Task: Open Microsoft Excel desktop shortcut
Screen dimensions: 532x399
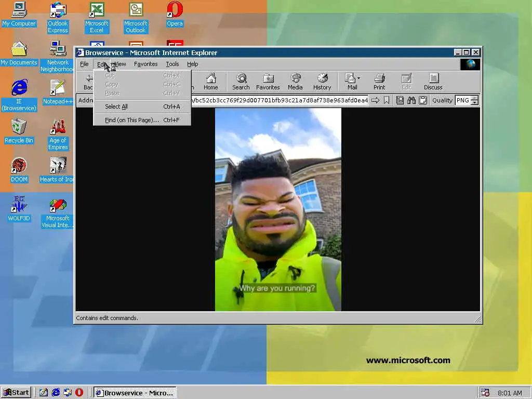Action: coord(97,18)
